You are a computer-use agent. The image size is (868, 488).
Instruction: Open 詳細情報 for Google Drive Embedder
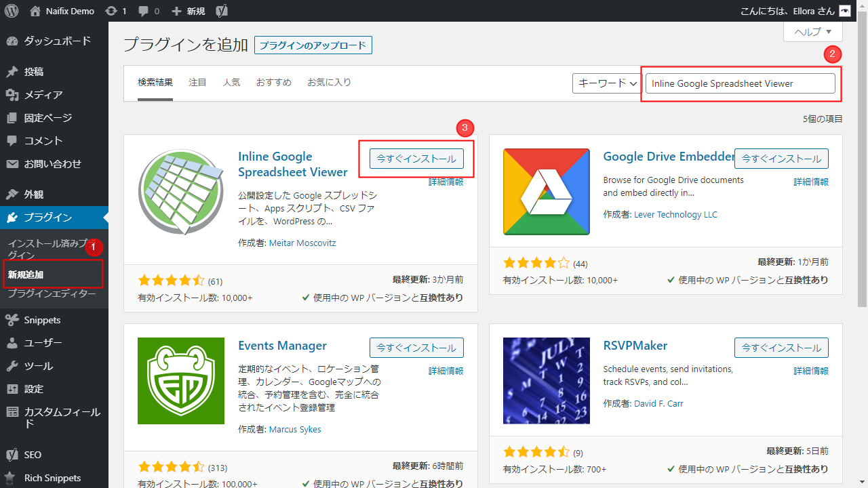(x=811, y=182)
